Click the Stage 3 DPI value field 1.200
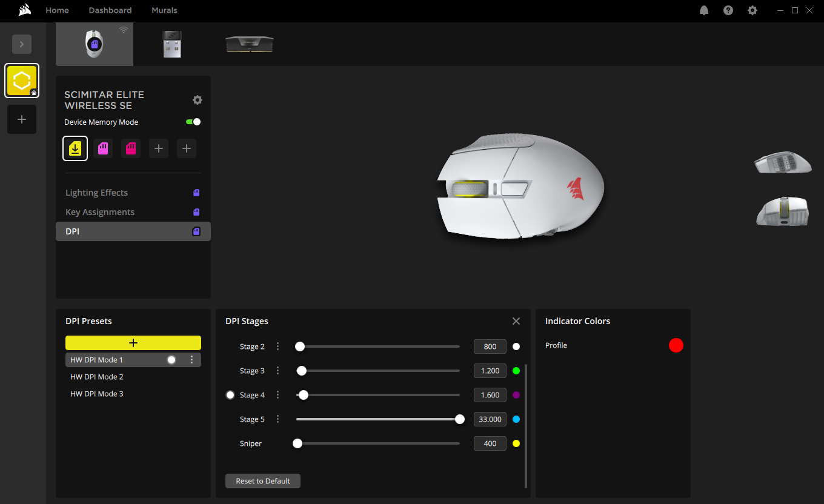This screenshot has width=824, height=504. coord(490,371)
